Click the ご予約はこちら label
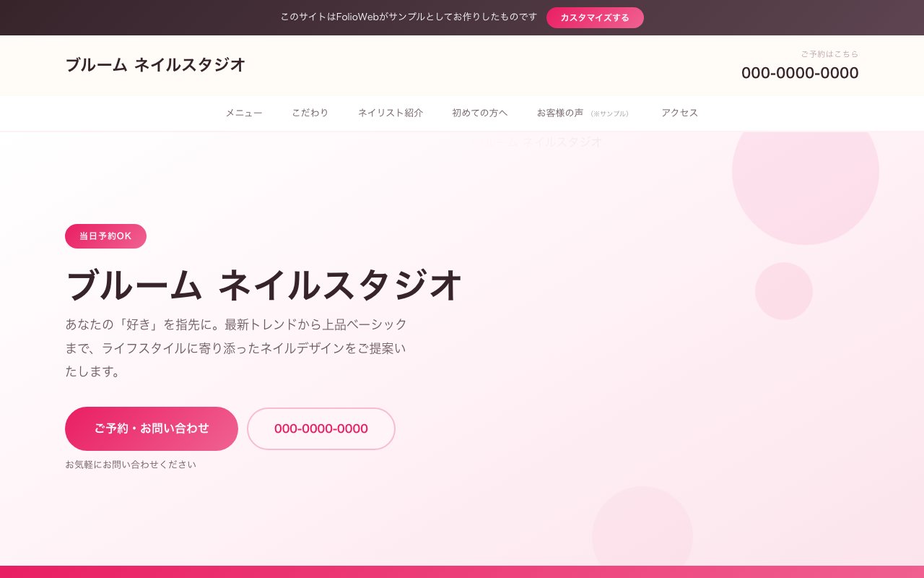Screen dimensions: 924x578 [x=829, y=53]
